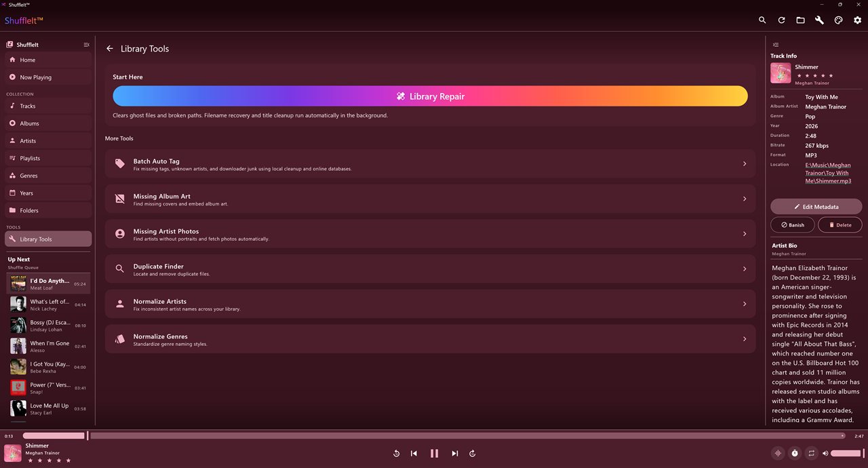Image resolution: width=868 pixels, height=468 pixels.
Task: Select queue item Bossy by Lindsay Lohan
Action: pyautogui.click(x=48, y=326)
